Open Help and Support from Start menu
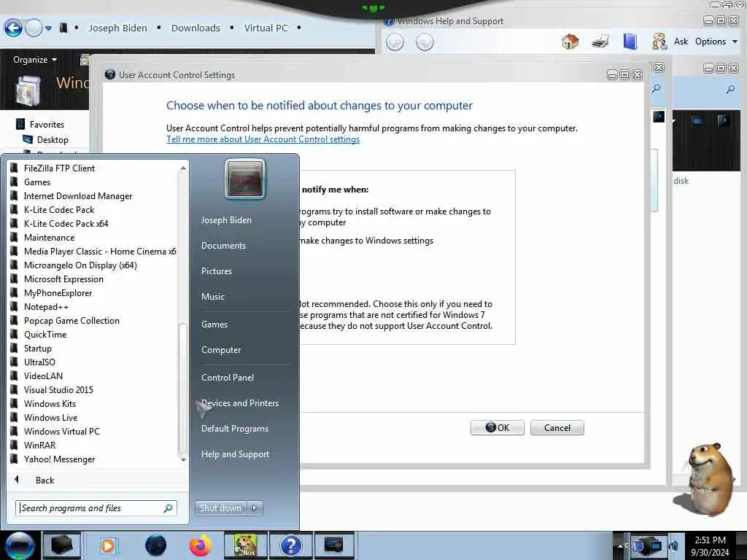The height and width of the screenshot is (560, 747). point(236,454)
